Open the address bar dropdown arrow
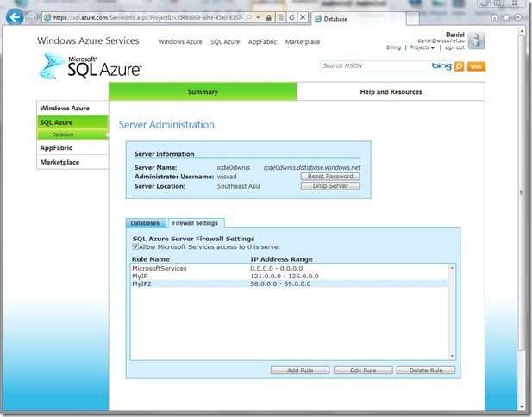The height and width of the screenshot is (417, 532). coord(258,17)
